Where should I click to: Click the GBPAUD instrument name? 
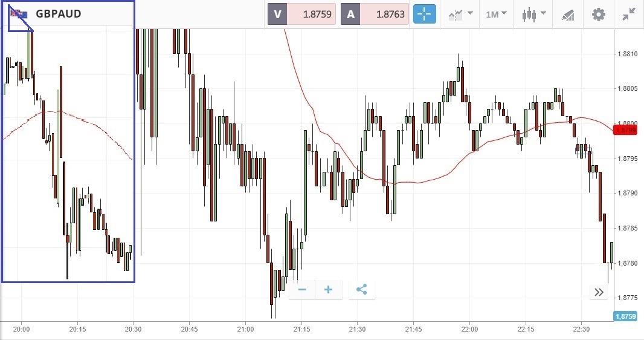point(58,14)
